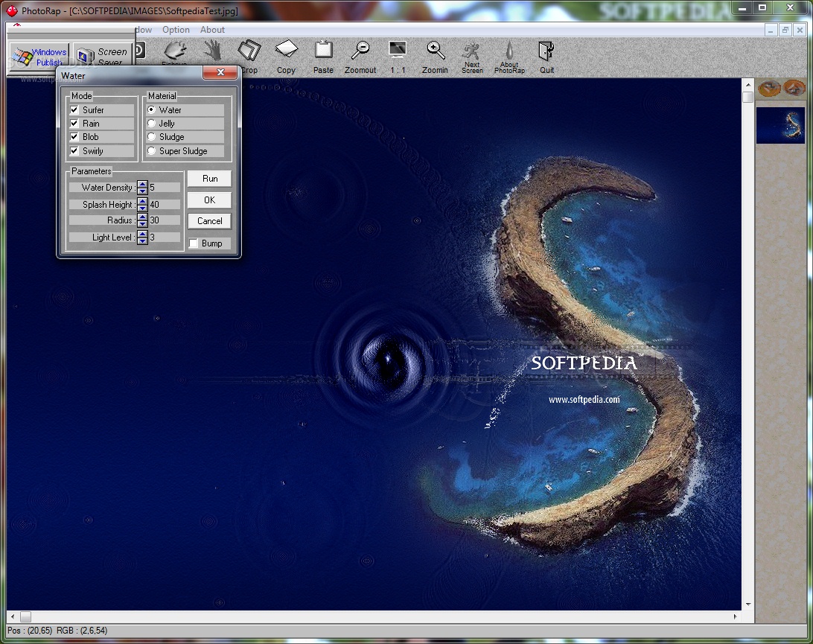Click the Windows Publish button

coord(39,56)
